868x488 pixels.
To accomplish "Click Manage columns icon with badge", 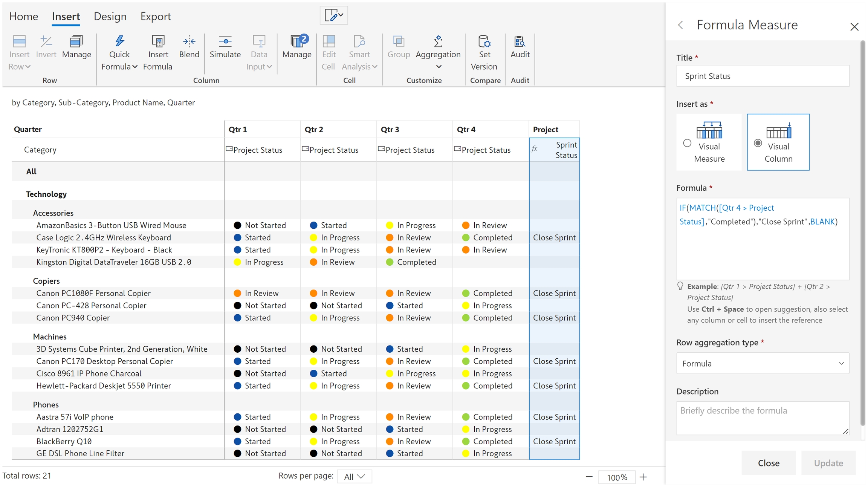I will click(x=297, y=41).
